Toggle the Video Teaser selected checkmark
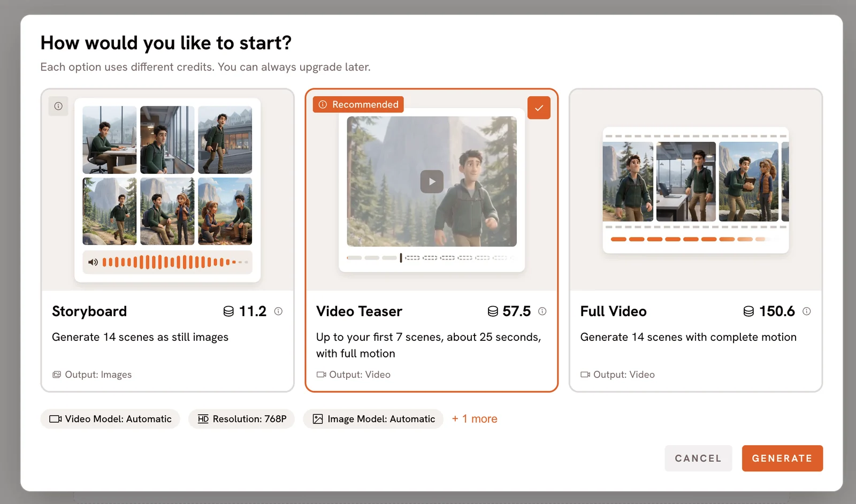The width and height of the screenshot is (856, 504). click(539, 108)
